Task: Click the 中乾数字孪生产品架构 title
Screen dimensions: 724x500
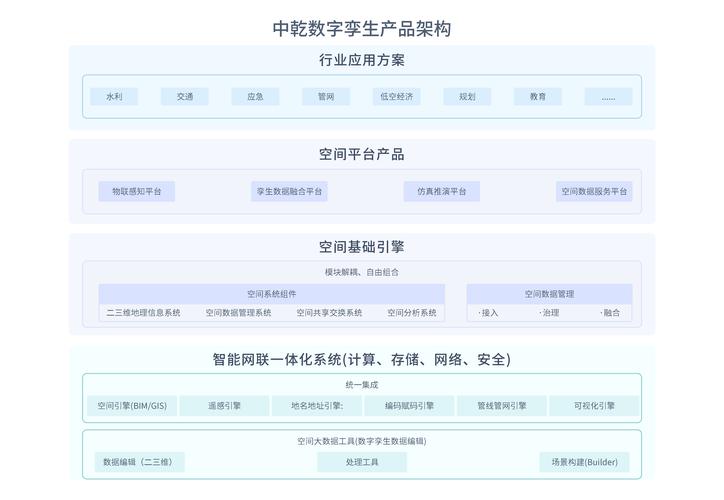Action: 362,29
